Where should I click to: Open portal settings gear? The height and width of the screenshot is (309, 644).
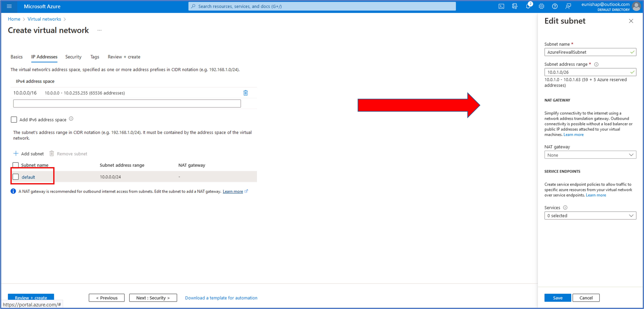pos(541,6)
